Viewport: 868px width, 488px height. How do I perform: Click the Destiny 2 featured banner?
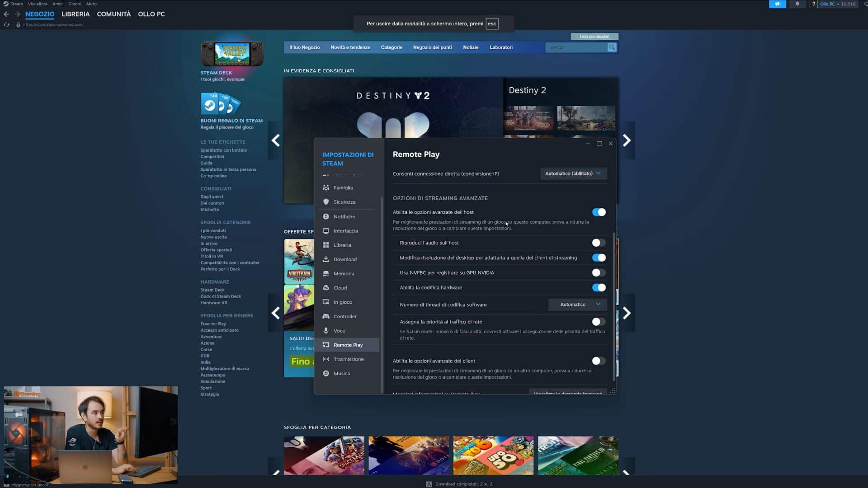[x=393, y=108]
